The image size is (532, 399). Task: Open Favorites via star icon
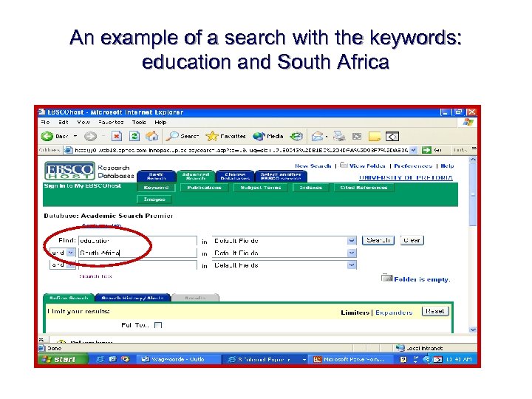coord(212,137)
